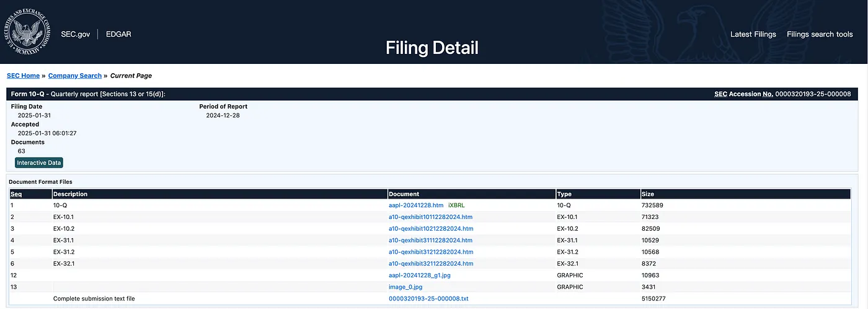Click the Document Format Files heading

coord(40,182)
